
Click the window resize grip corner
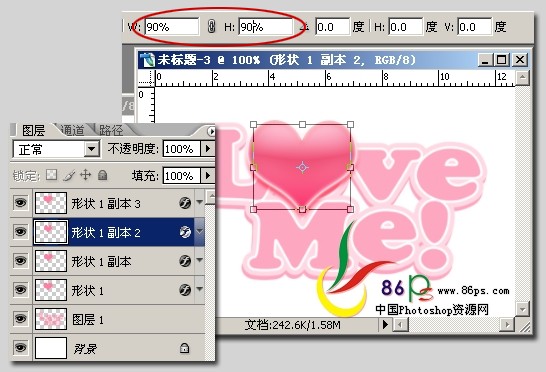(524, 326)
